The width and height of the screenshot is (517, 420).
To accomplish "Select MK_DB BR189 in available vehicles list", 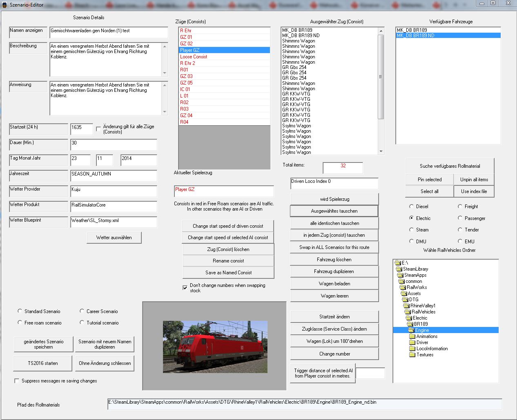I will click(412, 30).
